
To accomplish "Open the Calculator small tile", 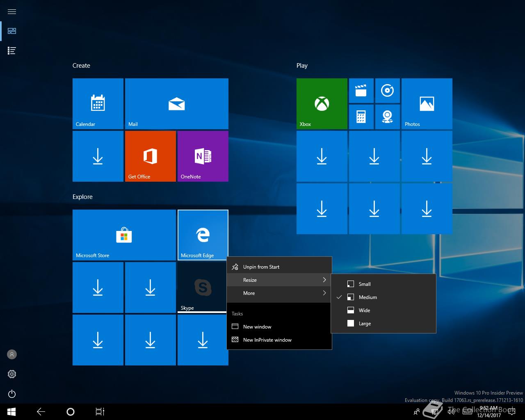I will coord(361,117).
